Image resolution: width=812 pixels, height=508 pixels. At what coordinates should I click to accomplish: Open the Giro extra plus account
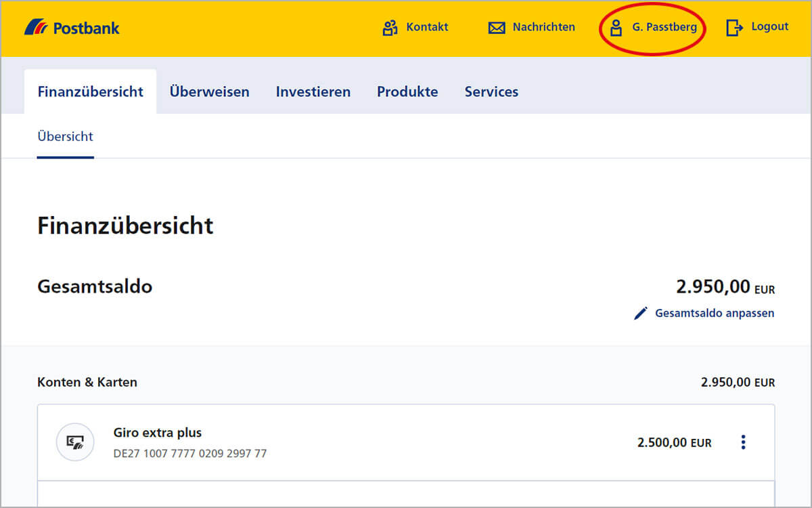(157, 433)
